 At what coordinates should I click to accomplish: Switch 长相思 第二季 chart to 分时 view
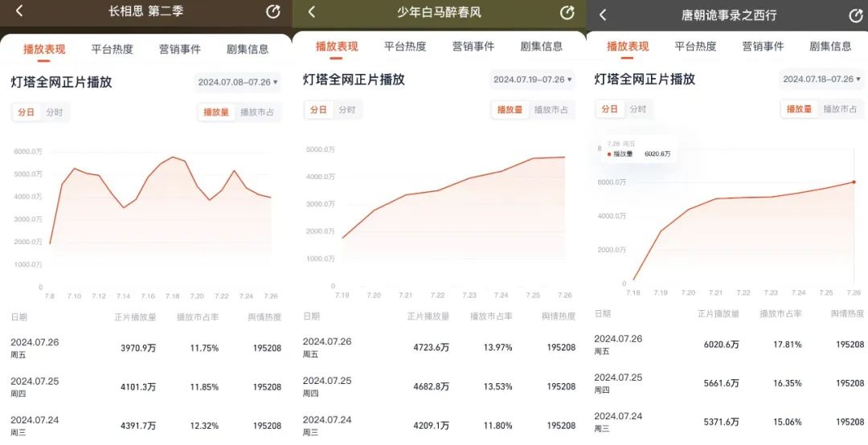coord(55,112)
